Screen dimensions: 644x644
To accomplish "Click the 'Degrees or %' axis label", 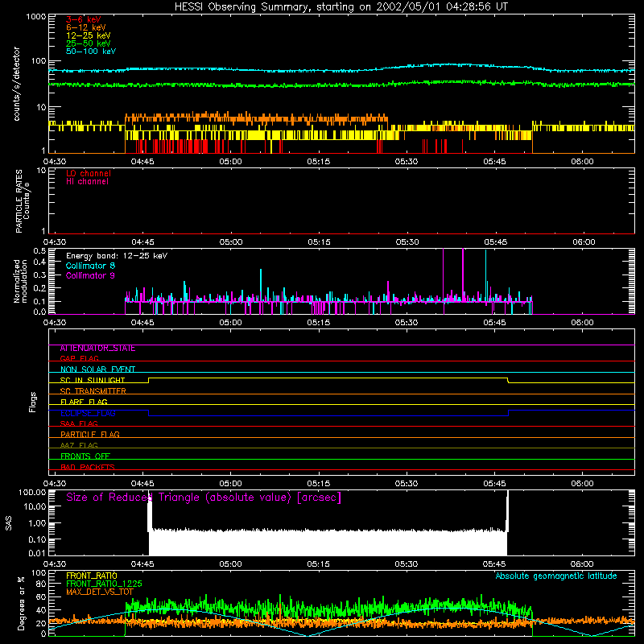I will point(21,603).
